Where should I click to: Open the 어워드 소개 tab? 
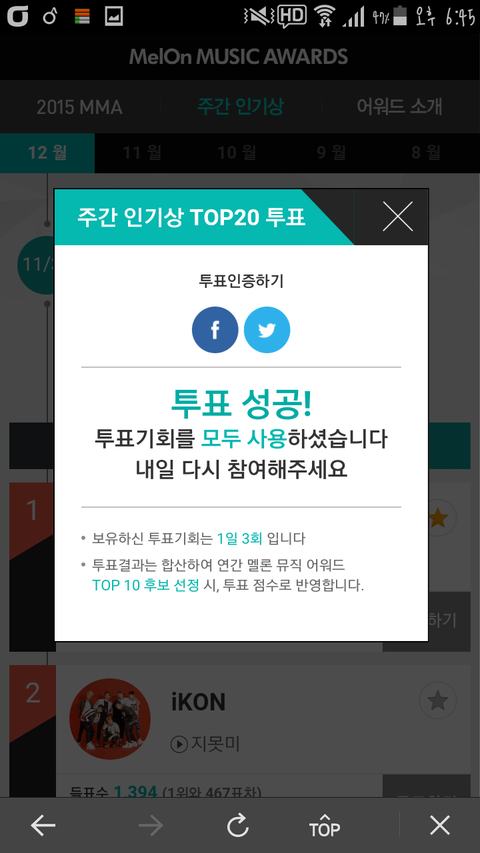tap(399, 107)
